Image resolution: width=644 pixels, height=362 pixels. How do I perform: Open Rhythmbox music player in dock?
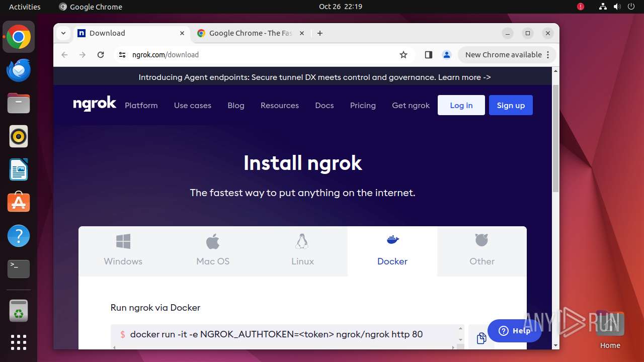click(x=19, y=136)
